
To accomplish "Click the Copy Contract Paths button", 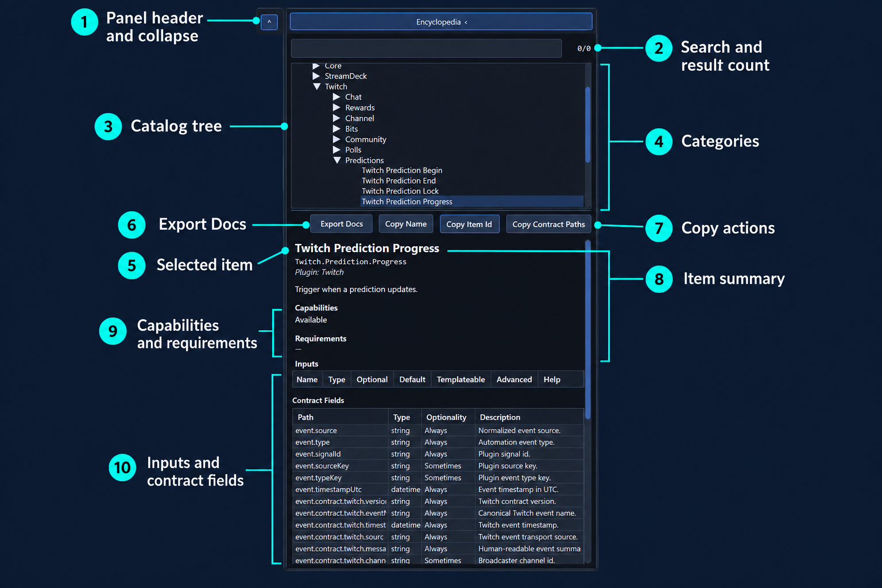I will [x=548, y=224].
